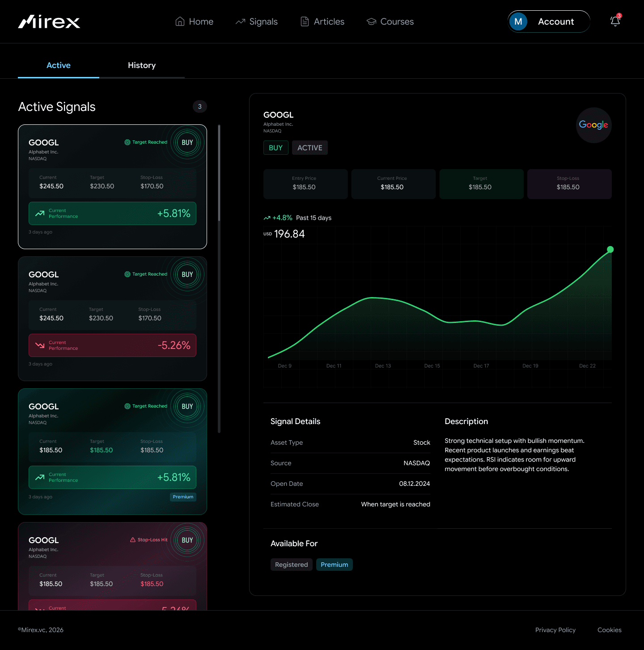644x650 pixels.
Task: Go to the Home page
Action: pos(194,21)
